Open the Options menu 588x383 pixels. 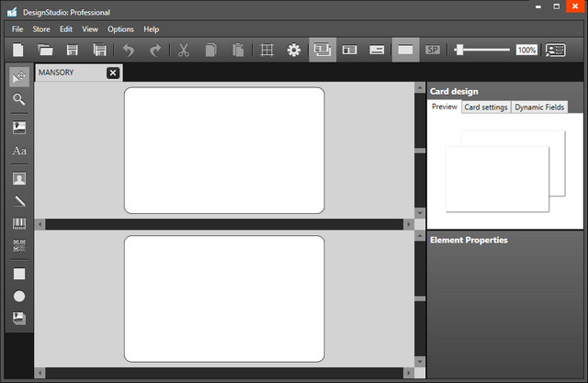coord(120,29)
